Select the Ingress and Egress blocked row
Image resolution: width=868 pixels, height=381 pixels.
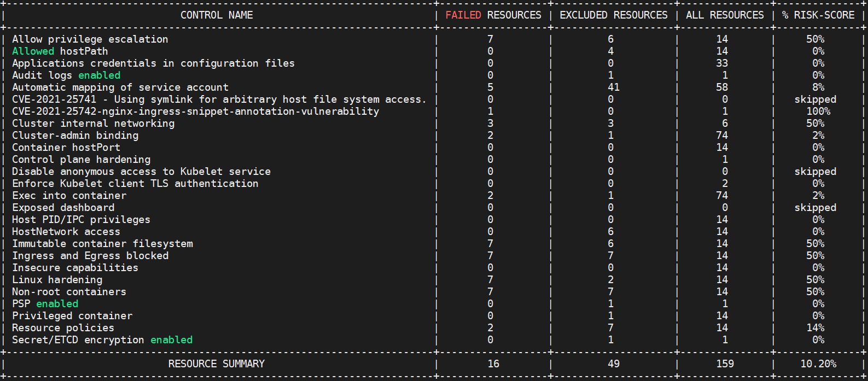(x=90, y=256)
